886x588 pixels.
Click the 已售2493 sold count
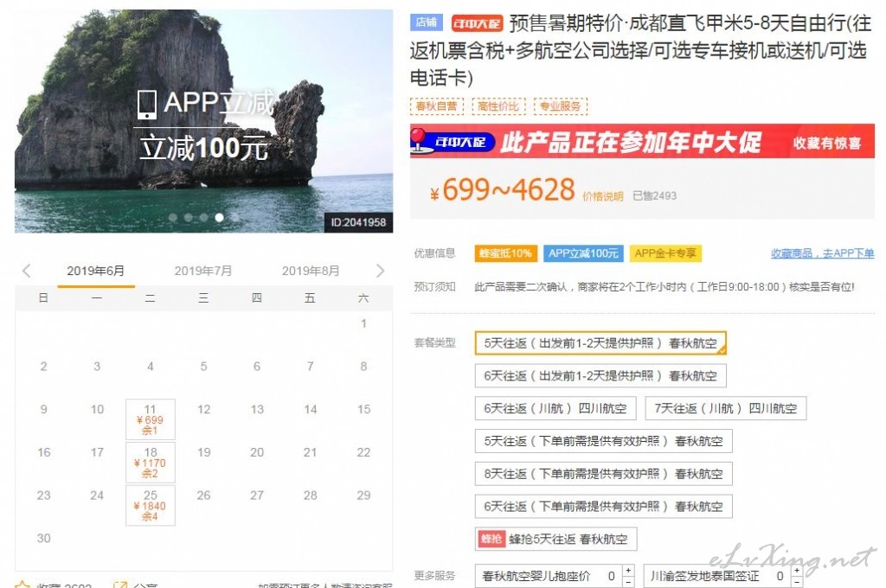pyautogui.click(x=654, y=196)
